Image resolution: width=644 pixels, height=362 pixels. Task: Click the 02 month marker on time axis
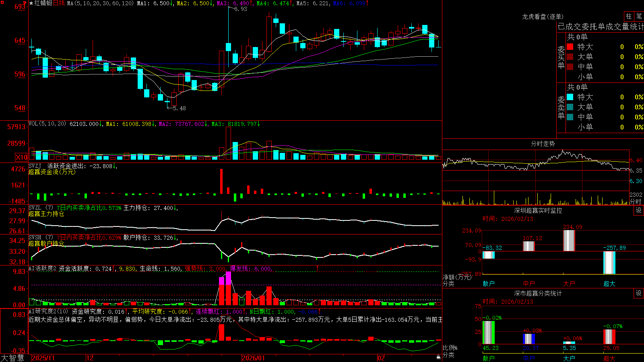click(381, 358)
